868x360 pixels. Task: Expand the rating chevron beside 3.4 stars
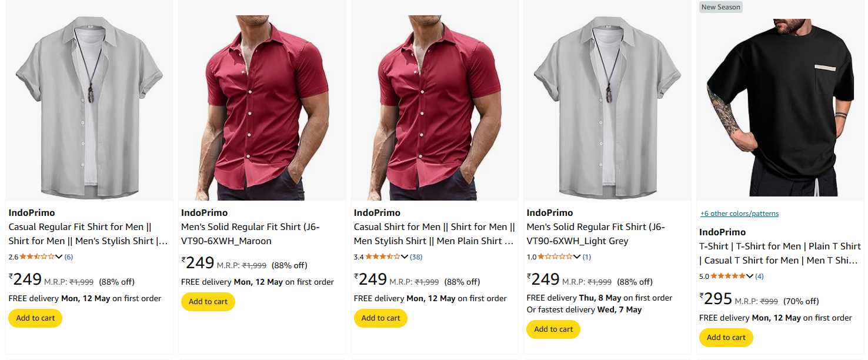pyautogui.click(x=404, y=257)
